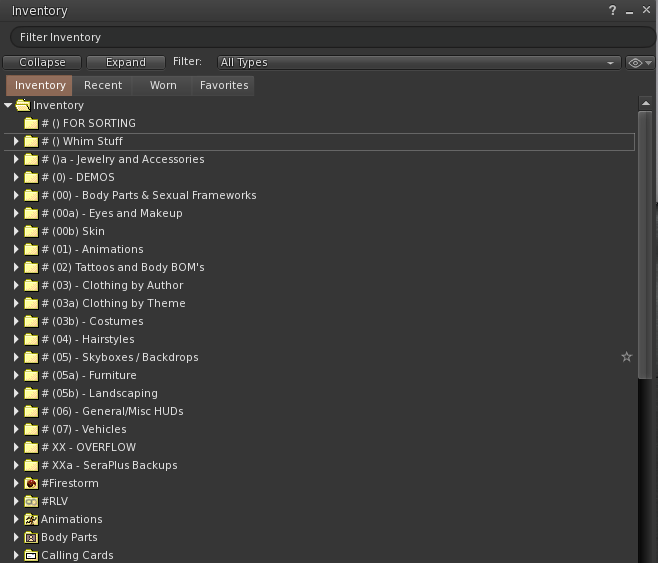The width and height of the screenshot is (658, 563).
Task: Click folder icon for Clothing by Theme
Action: click(31, 303)
